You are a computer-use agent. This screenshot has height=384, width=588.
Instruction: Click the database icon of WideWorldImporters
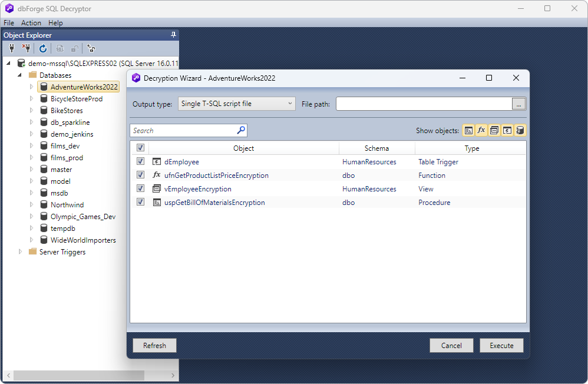pyautogui.click(x=44, y=240)
